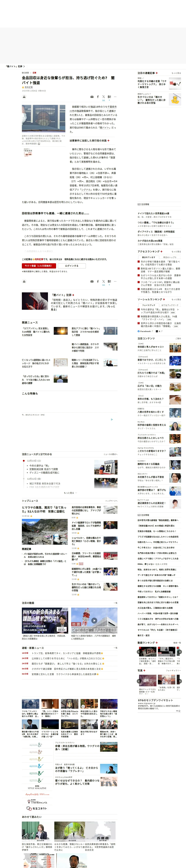This screenshot has width=186, height=868.
Task: Show previous videos in 動画ランキング carousel
Action: tap(139, 652)
